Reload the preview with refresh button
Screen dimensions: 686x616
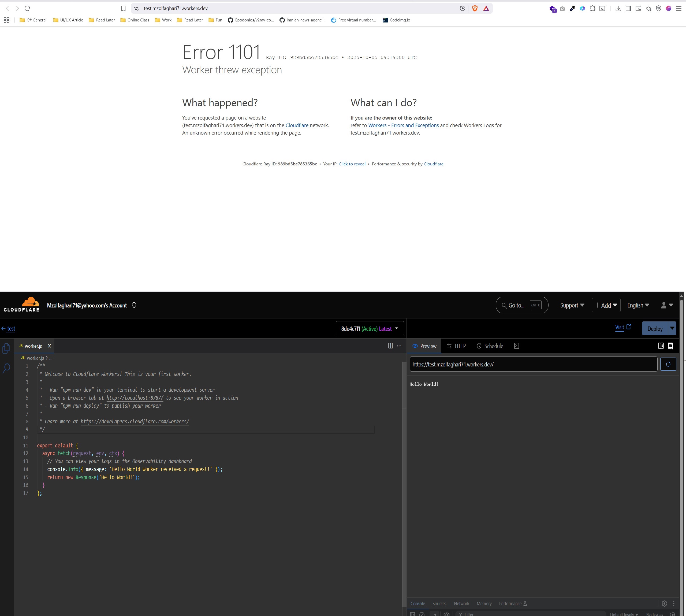tap(668, 364)
